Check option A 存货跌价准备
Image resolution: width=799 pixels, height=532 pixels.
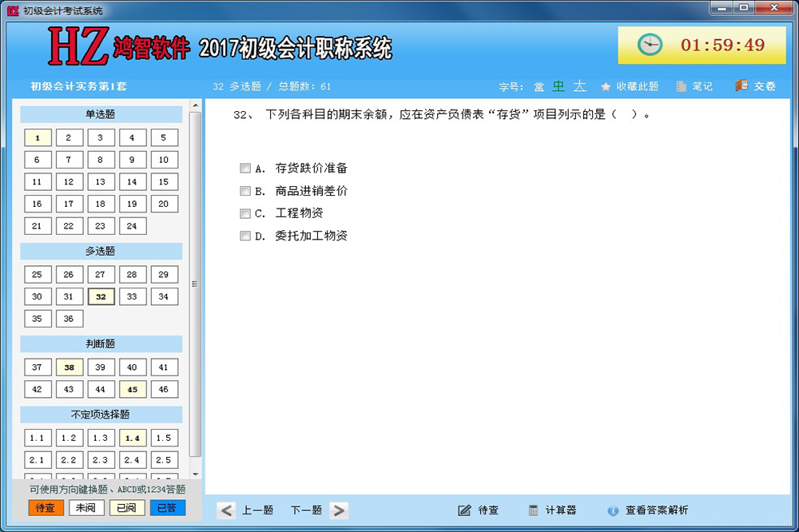tap(244, 169)
